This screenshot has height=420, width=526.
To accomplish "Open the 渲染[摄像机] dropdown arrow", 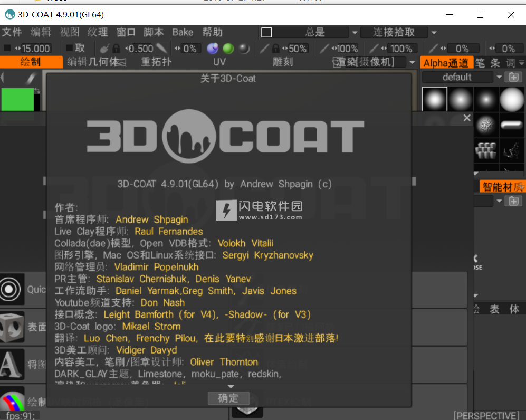I will (412, 62).
